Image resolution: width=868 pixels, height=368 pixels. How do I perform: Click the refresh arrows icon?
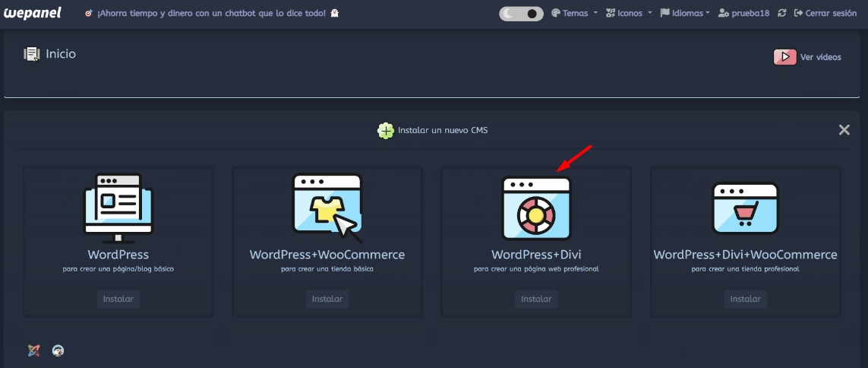click(x=781, y=13)
